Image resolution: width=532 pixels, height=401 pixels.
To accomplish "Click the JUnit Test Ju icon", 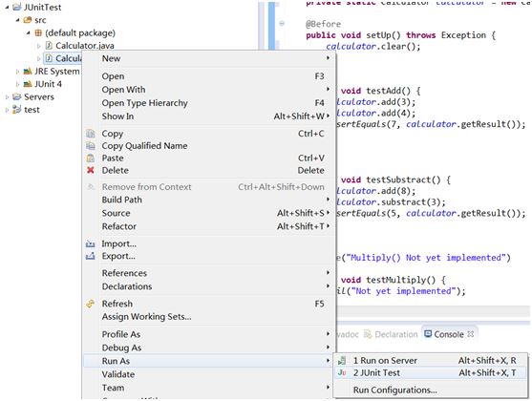I will (x=342, y=372).
